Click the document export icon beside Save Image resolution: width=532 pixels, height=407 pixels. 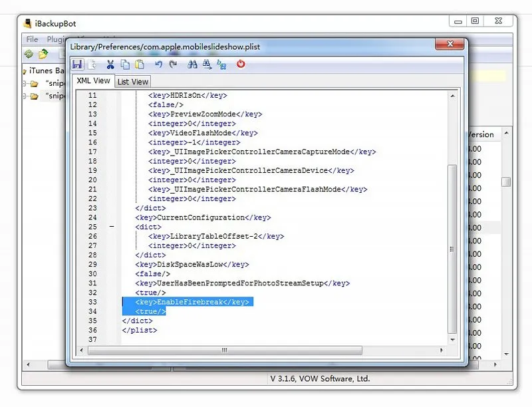pyautogui.click(x=92, y=64)
